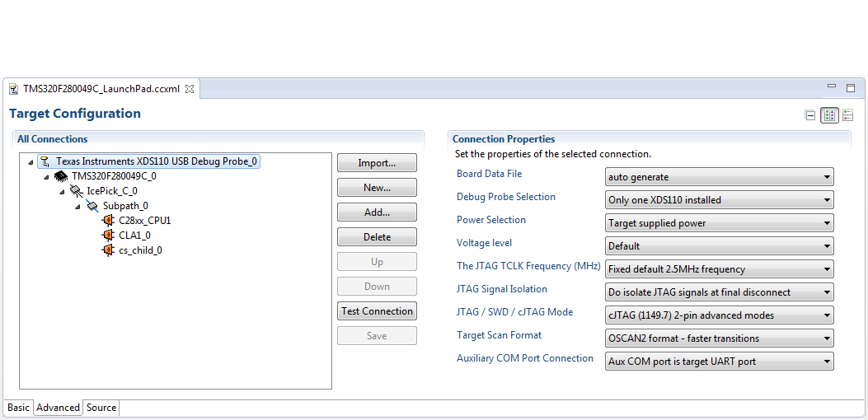
Task: Open the JTAG TCLK Frequency dropdown
Action: 719,269
